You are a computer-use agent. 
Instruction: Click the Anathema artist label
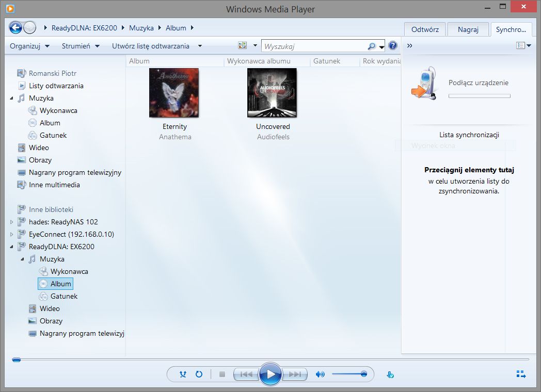[x=175, y=137]
